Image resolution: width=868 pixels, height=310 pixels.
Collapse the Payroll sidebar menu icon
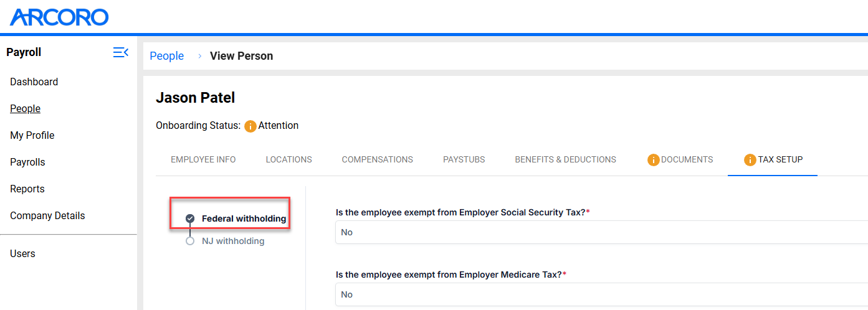(121, 52)
